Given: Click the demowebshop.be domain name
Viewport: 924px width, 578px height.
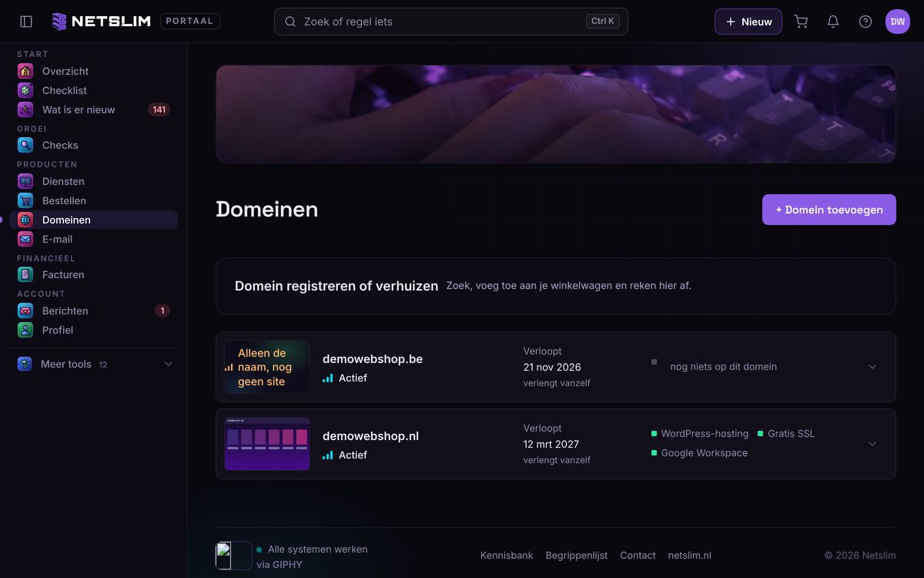Looking at the screenshot, I should tap(373, 359).
